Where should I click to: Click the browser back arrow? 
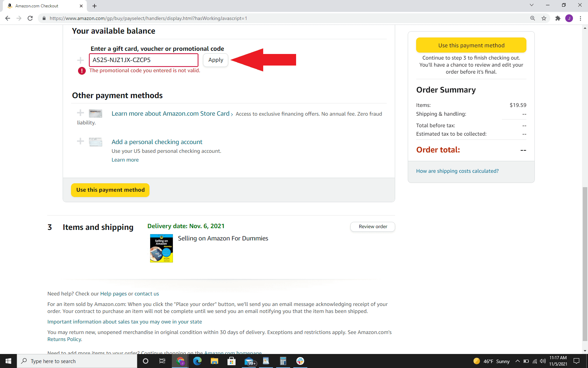click(8, 18)
